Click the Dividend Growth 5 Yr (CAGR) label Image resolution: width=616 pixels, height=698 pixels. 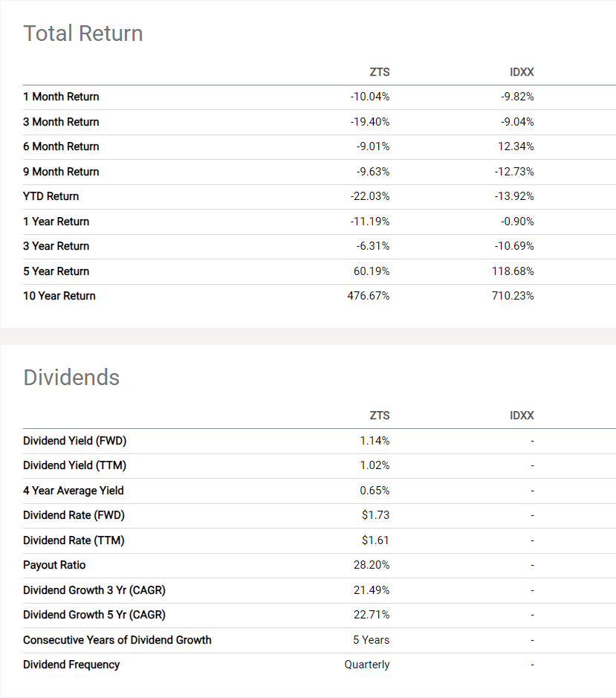94,615
